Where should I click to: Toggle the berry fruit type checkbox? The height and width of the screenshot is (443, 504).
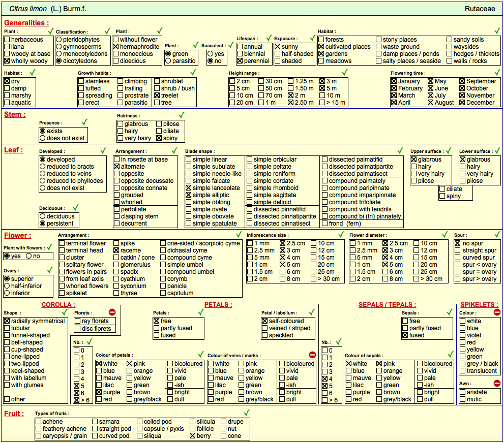pyautogui.click(x=193, y=436)
